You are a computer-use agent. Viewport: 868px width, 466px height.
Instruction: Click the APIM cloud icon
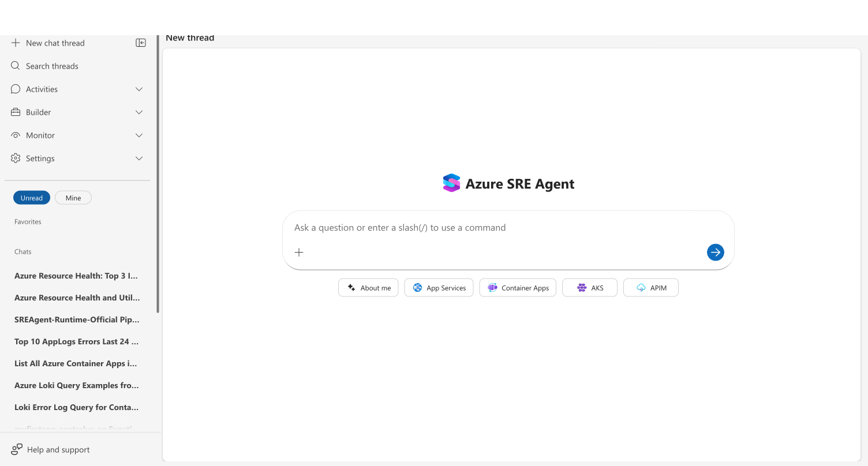(641, 287)
